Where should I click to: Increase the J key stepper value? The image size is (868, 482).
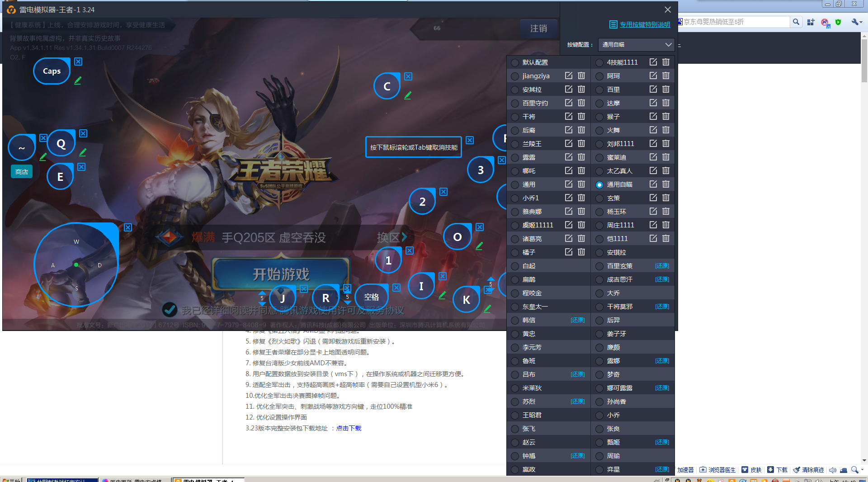click(x=262, y=293)
